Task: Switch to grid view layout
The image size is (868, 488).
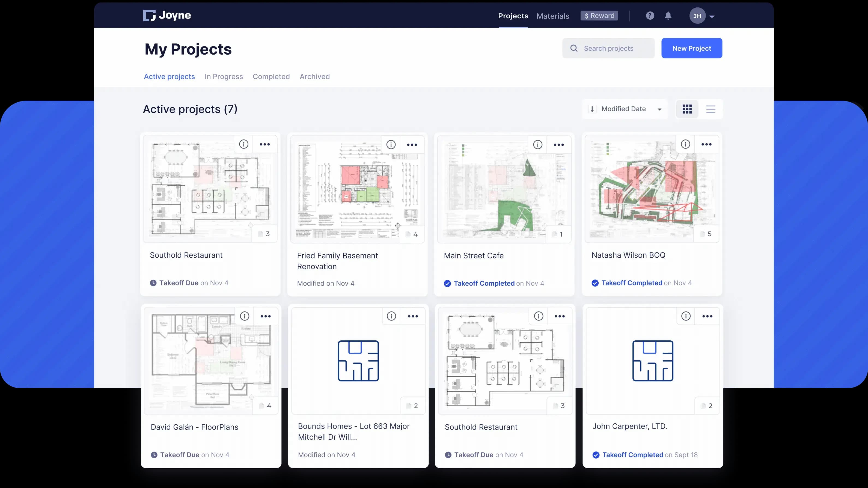Action: click(687, 109)
